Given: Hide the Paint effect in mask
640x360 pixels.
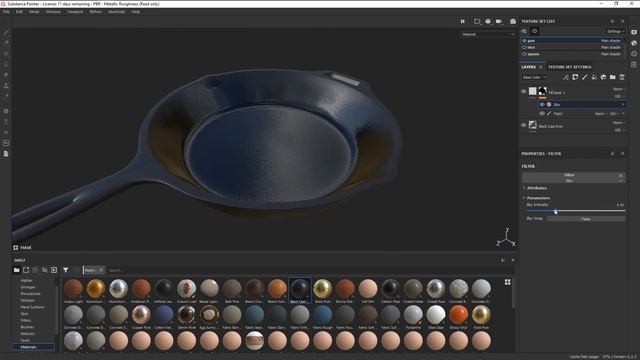Looking at the screenshot, I should click(542, 113).
